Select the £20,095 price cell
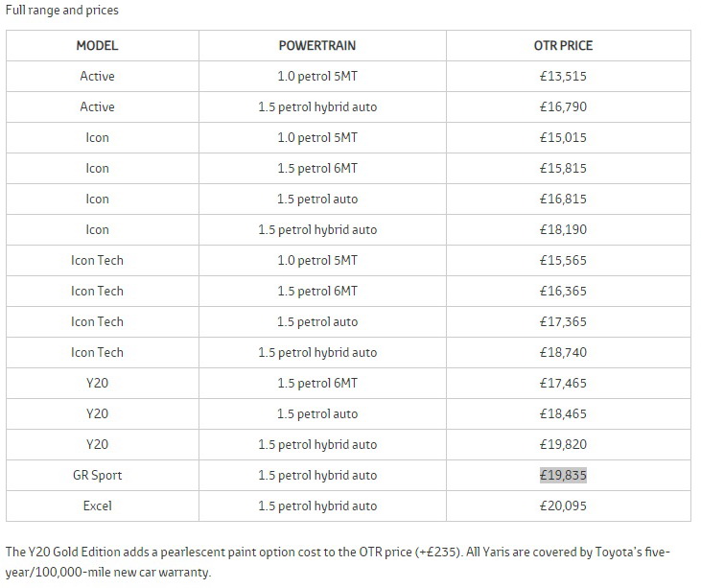701x588 pixels. pos(563,506)
